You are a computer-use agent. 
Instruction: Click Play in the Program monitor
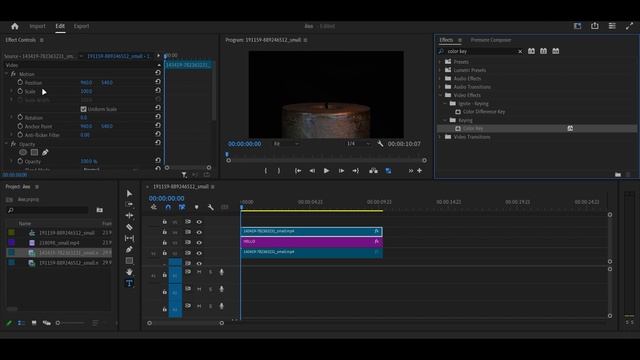tap(326, 171)
